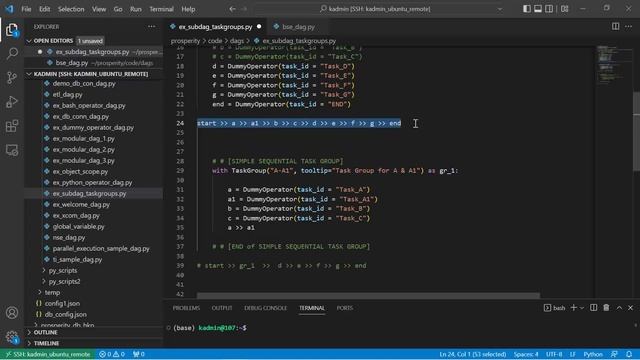Open the Search view in activity bar
This screenshot has width=640, height=360.
[12, 53]
